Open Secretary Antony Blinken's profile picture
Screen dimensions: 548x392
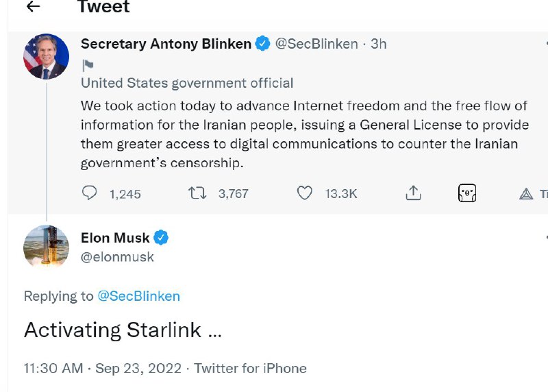46,56
